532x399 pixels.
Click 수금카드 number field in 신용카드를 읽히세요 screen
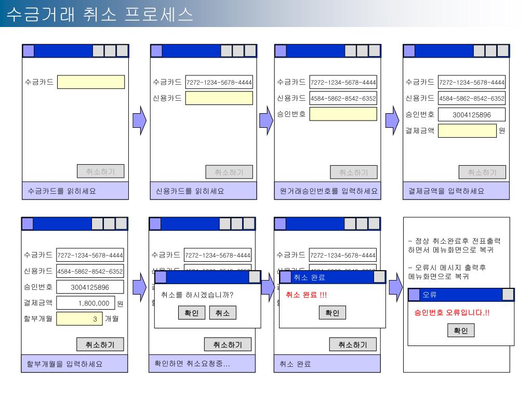pos(219,82)
